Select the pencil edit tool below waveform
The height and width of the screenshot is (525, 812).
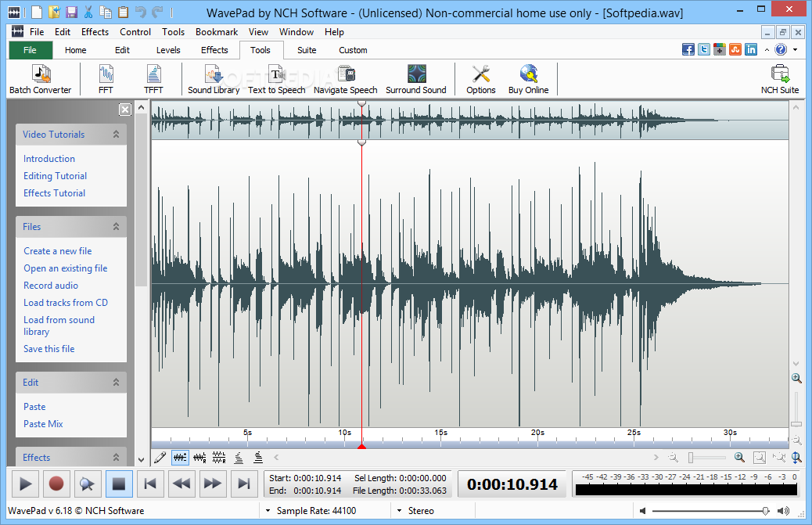pos(160,457)
